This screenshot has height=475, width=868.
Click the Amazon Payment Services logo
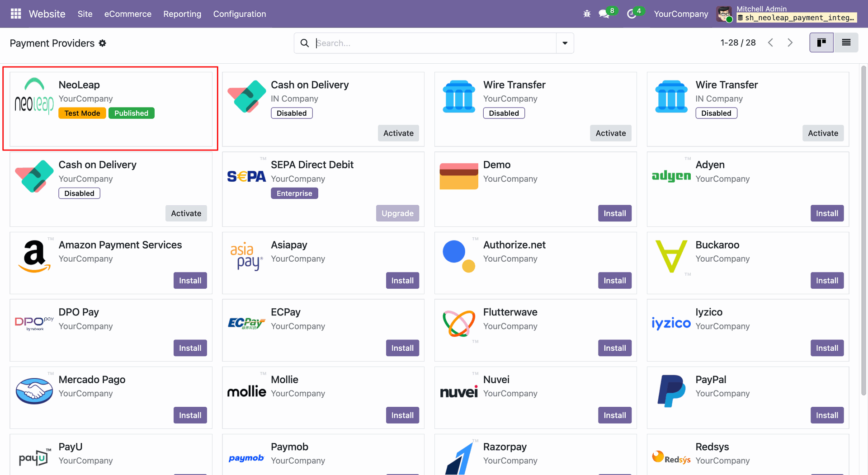pos(34,256)
